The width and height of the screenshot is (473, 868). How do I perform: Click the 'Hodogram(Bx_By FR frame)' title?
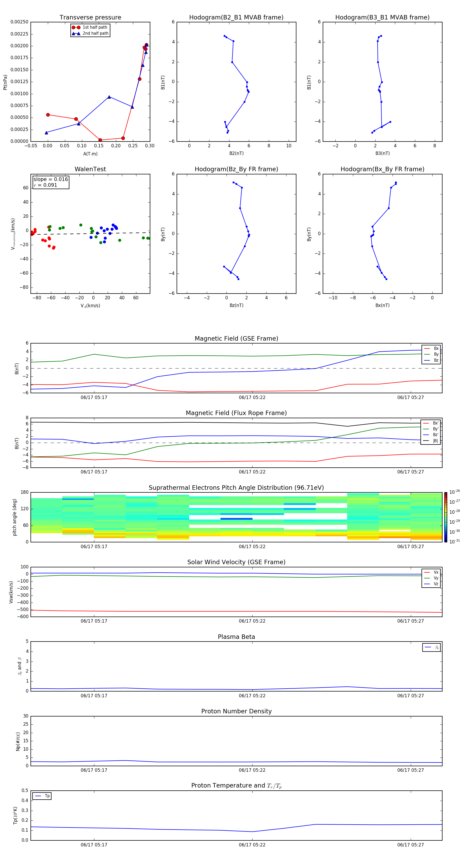coord(382,169)
